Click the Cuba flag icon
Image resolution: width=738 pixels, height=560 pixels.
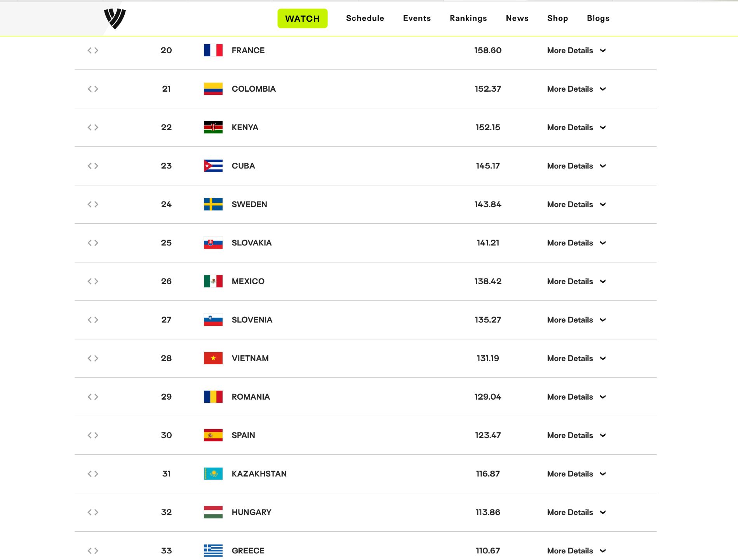click(x=213, y=166)
